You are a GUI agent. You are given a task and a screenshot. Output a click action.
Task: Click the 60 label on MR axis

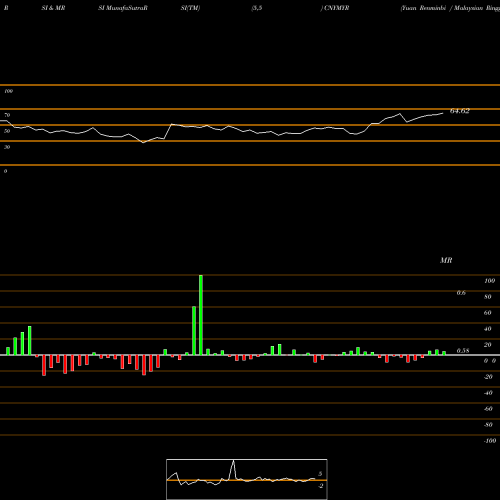(488, 313)
